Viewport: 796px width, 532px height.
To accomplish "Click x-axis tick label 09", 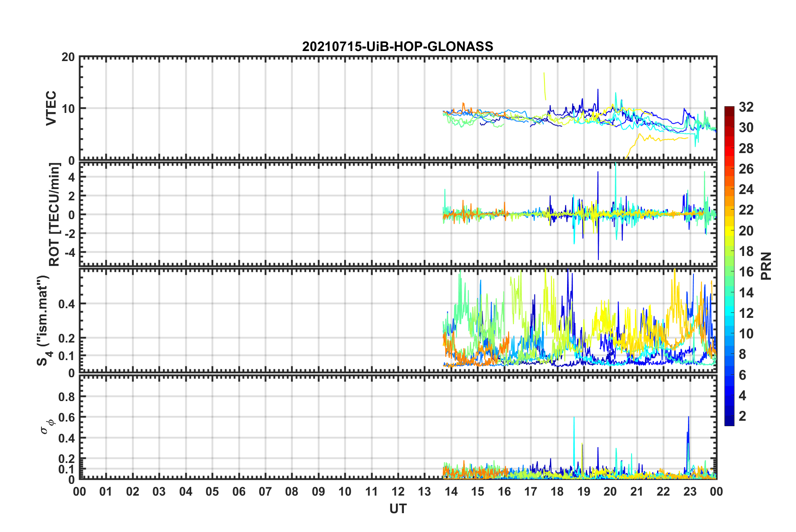I will point(318,491).
